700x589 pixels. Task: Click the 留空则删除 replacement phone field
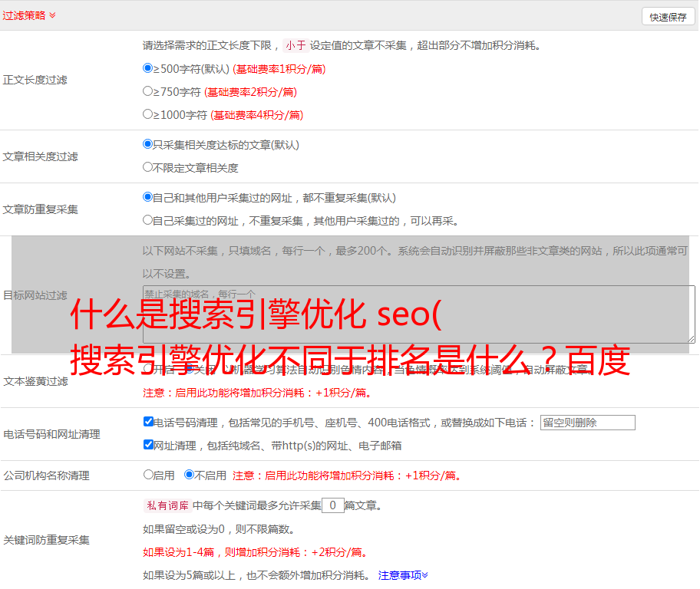coord(587,423)
